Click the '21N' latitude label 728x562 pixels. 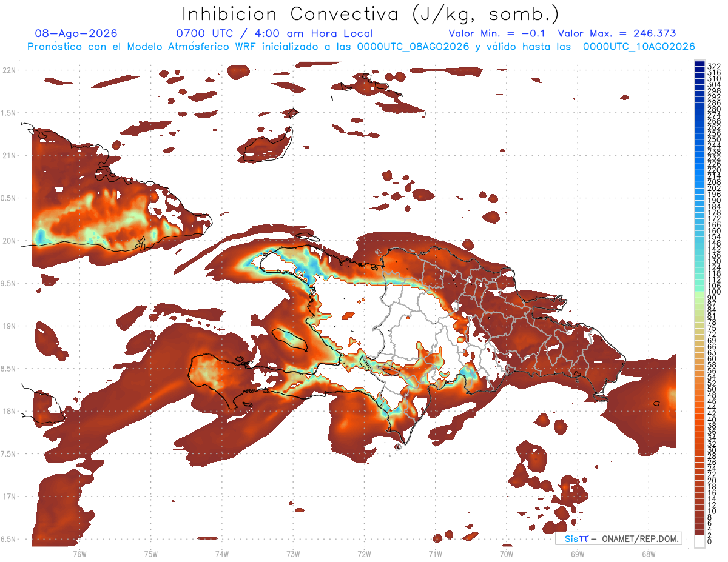coord(10,155)
